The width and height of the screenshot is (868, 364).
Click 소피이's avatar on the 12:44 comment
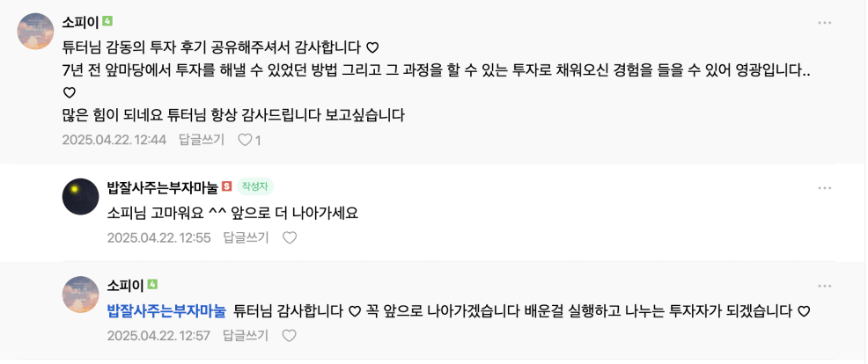coord(36,33)
